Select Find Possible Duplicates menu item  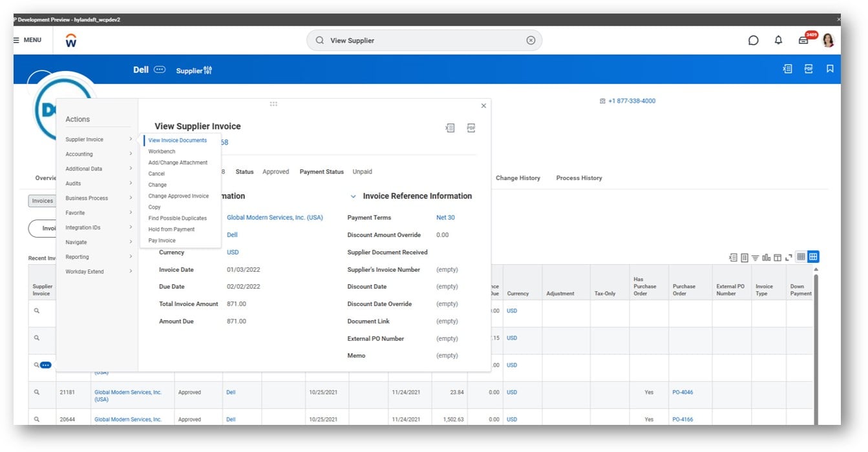pyautogui.click(x=178, y=218)
